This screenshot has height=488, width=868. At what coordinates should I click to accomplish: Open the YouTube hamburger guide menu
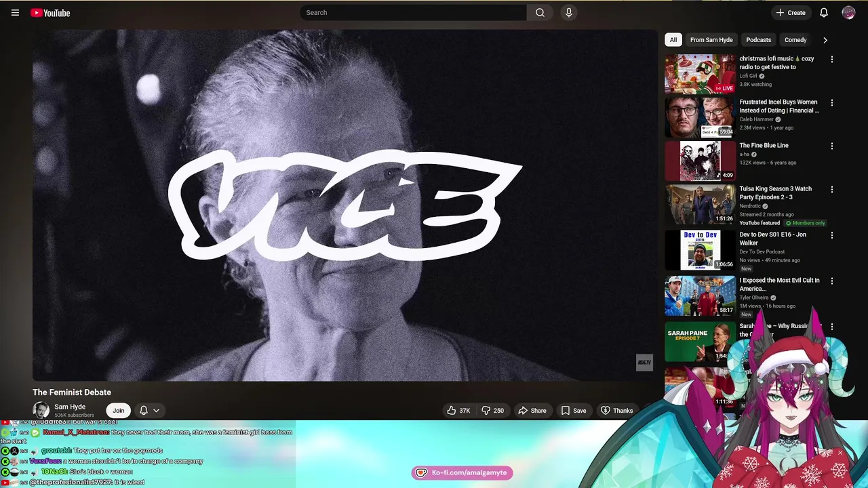click(15, 12)
